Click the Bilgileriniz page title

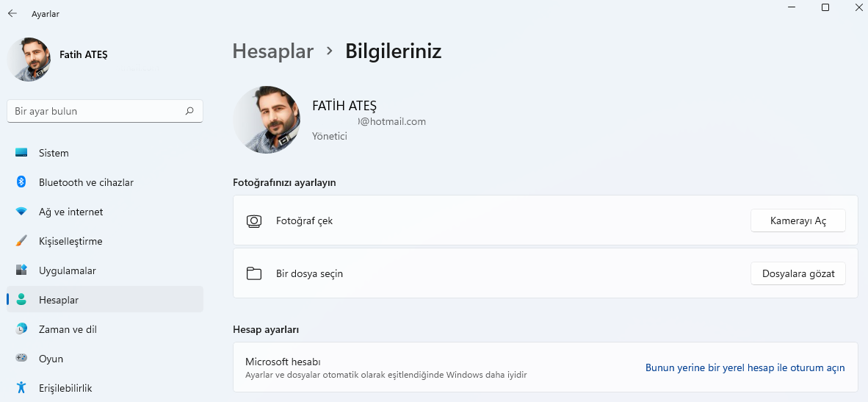click(x=393, y=51)
